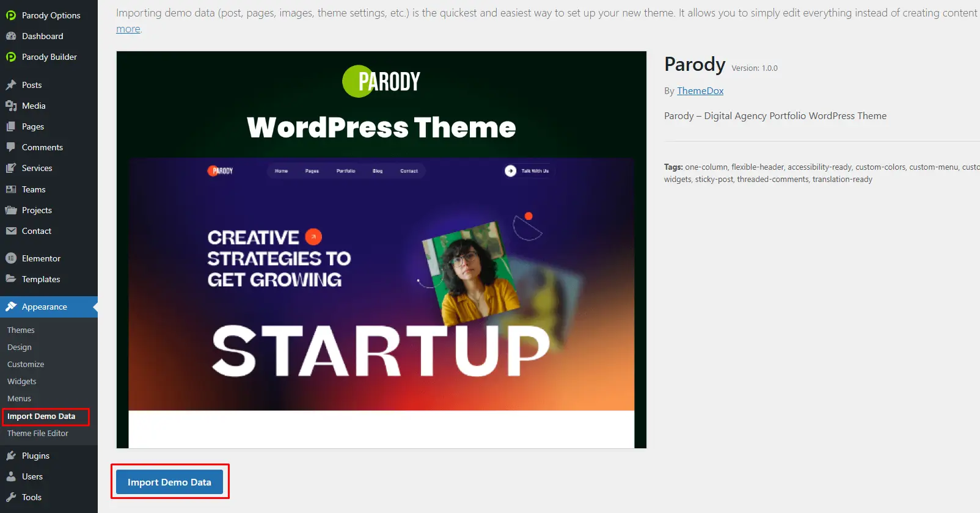980x513 pixels.
Task: Click the Parody Builder logo icon
Action: pos(11,57)
